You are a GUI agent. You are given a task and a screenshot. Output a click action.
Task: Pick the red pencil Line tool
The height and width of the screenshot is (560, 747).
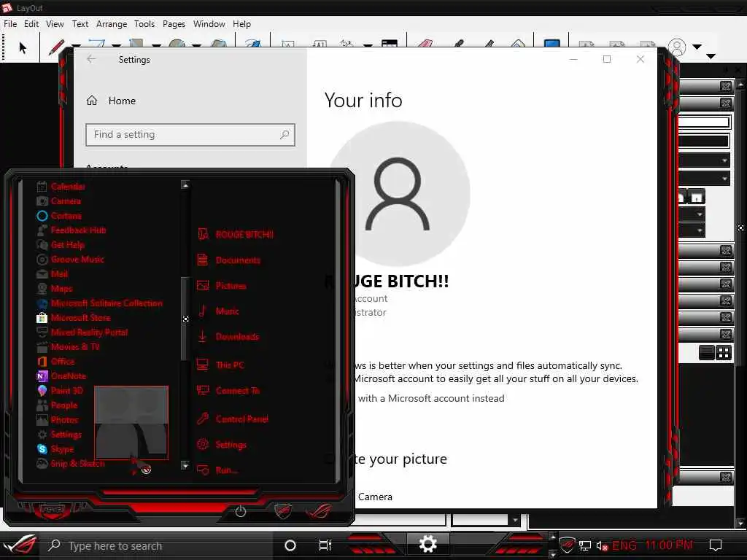pos(57,47)
